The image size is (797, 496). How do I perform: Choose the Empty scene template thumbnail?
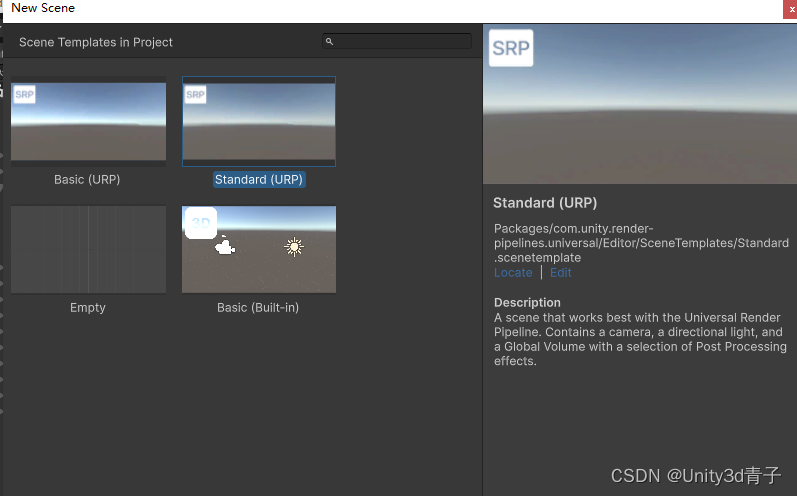pos(88,249)
